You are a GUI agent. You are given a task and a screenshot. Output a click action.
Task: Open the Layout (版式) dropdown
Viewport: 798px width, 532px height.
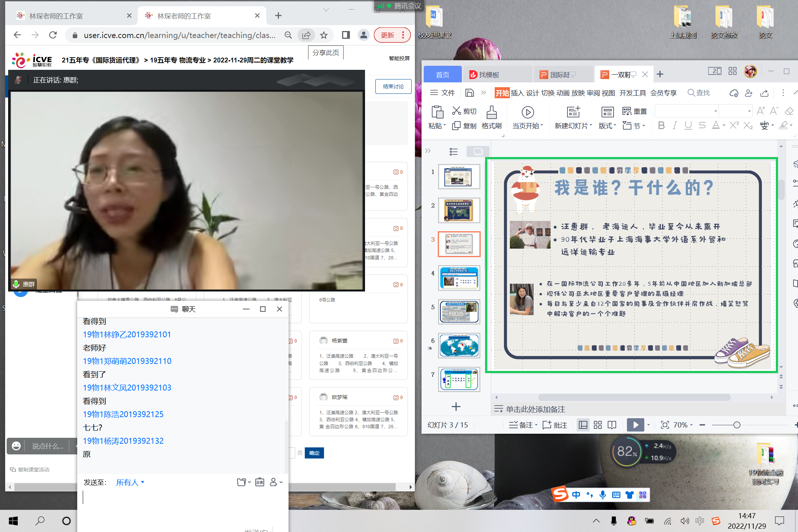coord(607,126)
